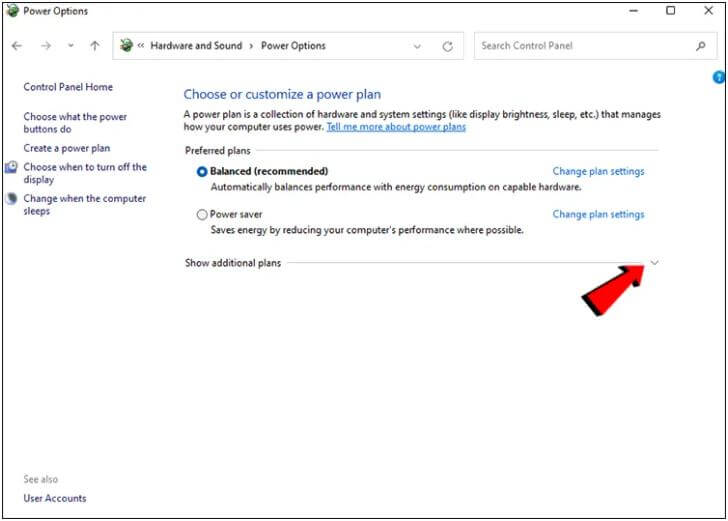Click the display timer icon in sidebar
728x521 pixels.
point(12,167)
